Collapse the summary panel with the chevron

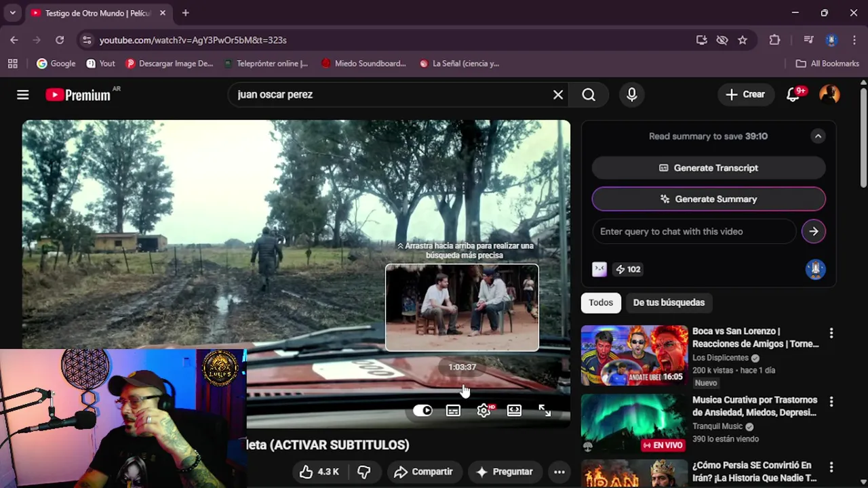pos(818,136)
